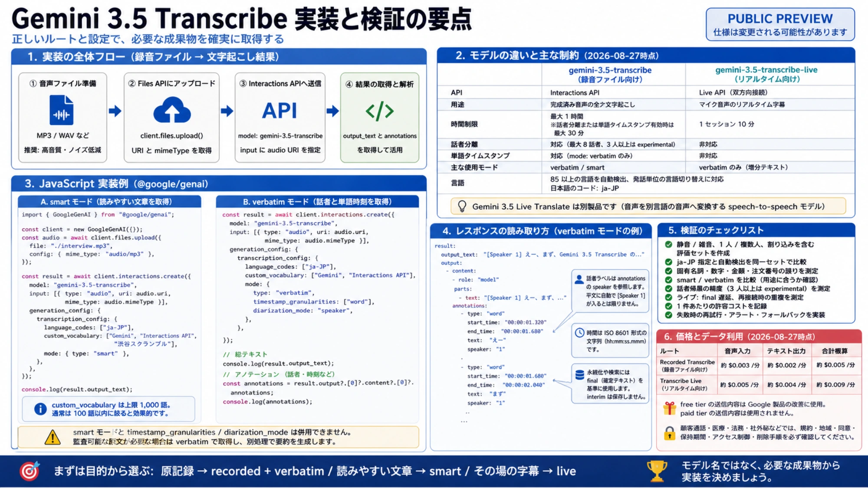
Task: Click green check beside 許容コストを記録 item
Action: click(x=669, y=306)
